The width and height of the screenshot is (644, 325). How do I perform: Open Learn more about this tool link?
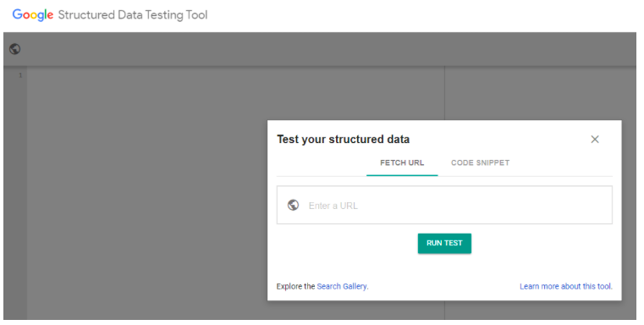[x=565, y=286]
